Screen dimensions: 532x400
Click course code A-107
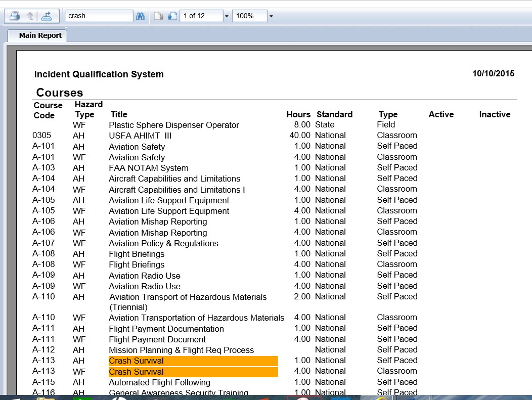tap(43, 243)
